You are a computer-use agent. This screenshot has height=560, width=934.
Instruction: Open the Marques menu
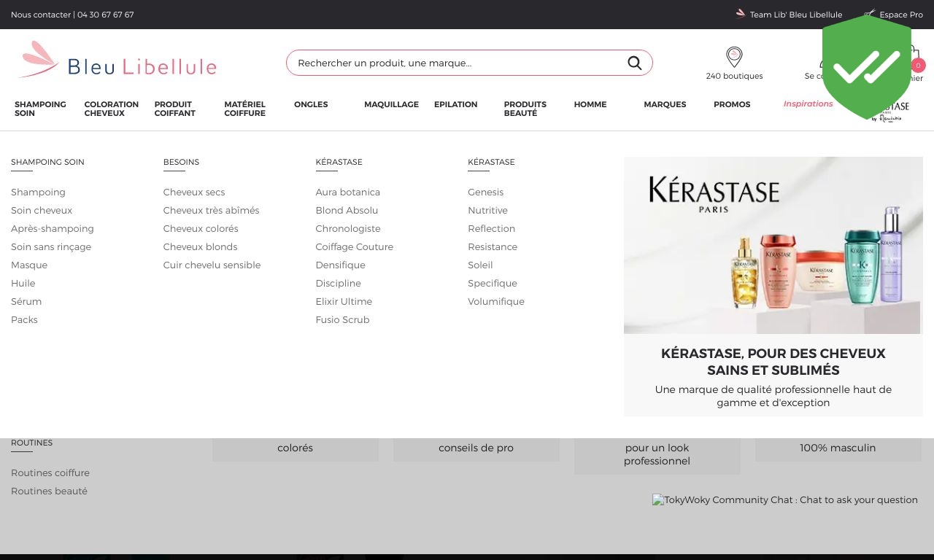tap(665, 104)
